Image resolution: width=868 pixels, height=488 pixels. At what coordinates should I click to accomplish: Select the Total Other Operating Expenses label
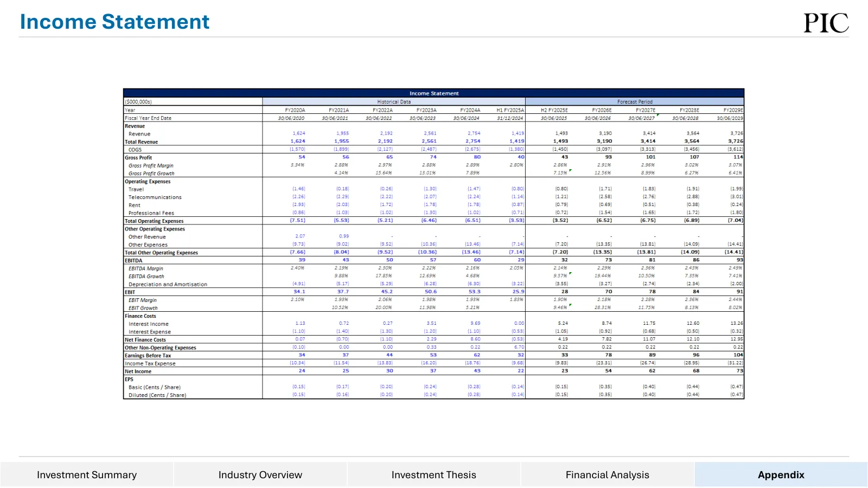[162, 253]
